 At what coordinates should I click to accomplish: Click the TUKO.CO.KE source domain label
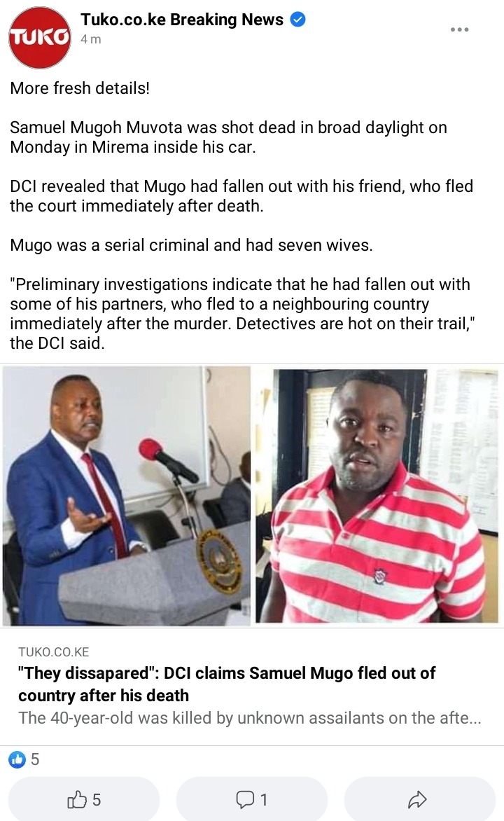pyautogui.click(x=53, y=652)
